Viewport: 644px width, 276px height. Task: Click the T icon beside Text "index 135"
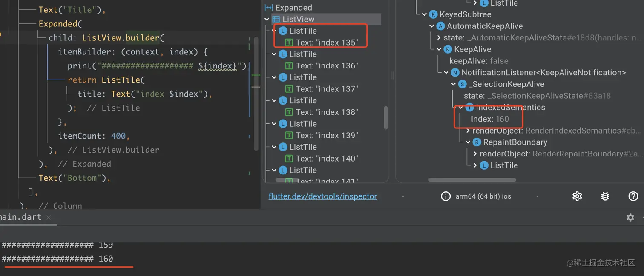click(x=289, y=43)
